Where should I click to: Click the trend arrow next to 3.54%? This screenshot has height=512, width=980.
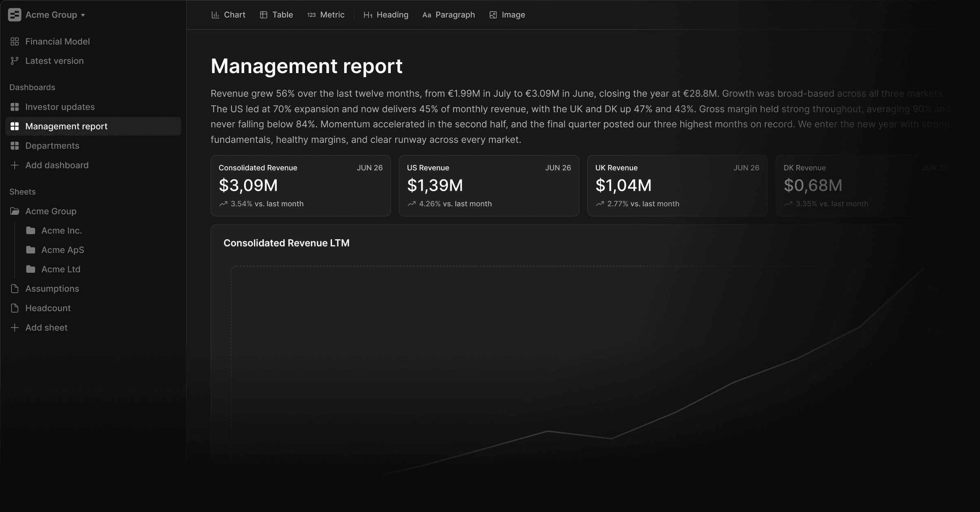tap(223, 204)
